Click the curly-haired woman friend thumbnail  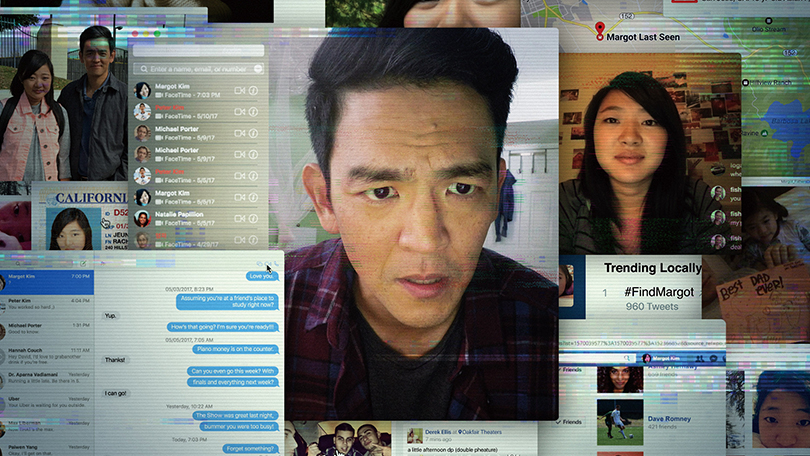[620, 379]
